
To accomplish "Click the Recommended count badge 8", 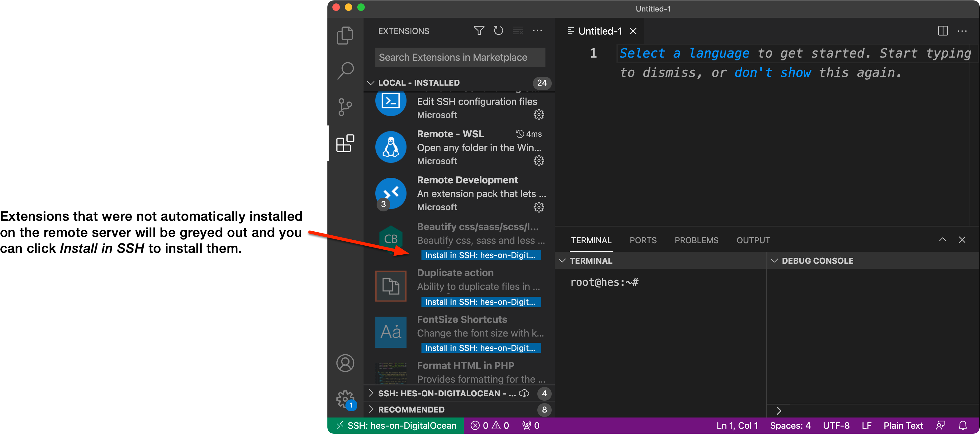I will point(544,409).
